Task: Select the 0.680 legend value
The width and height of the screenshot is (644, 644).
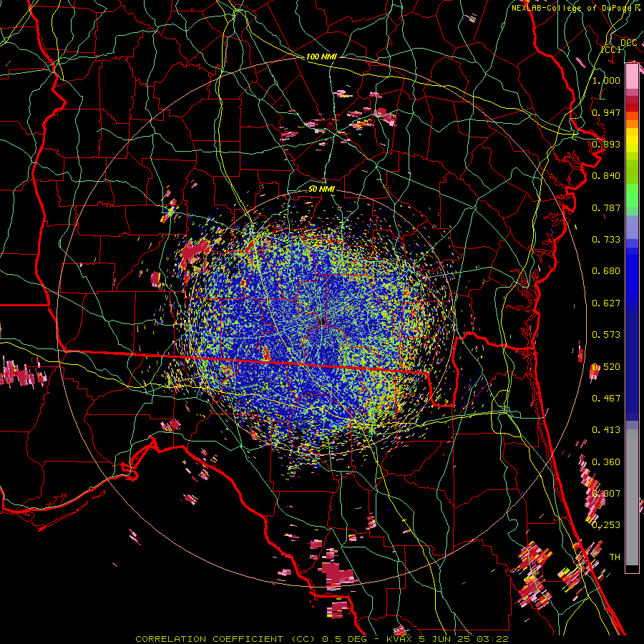Action: 606,271
